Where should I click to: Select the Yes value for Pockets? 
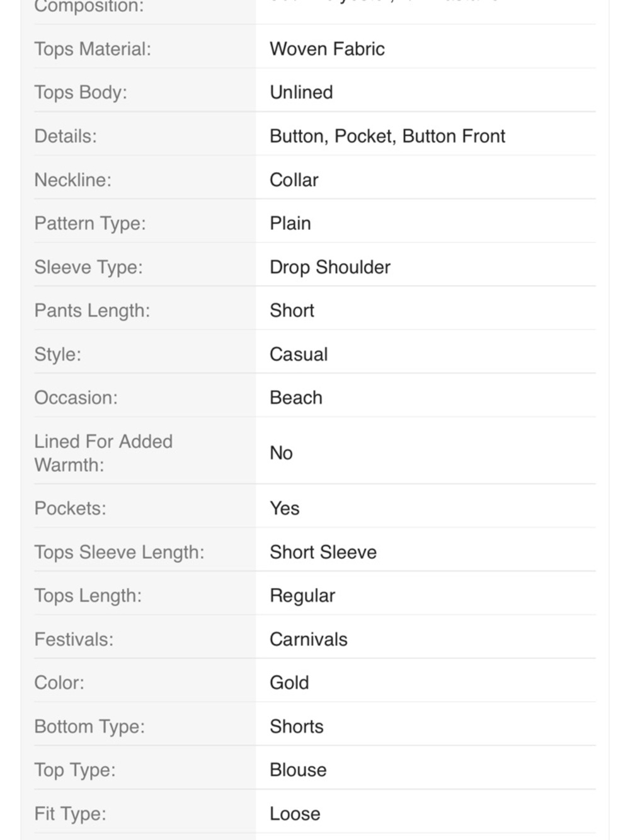(285, 509)
